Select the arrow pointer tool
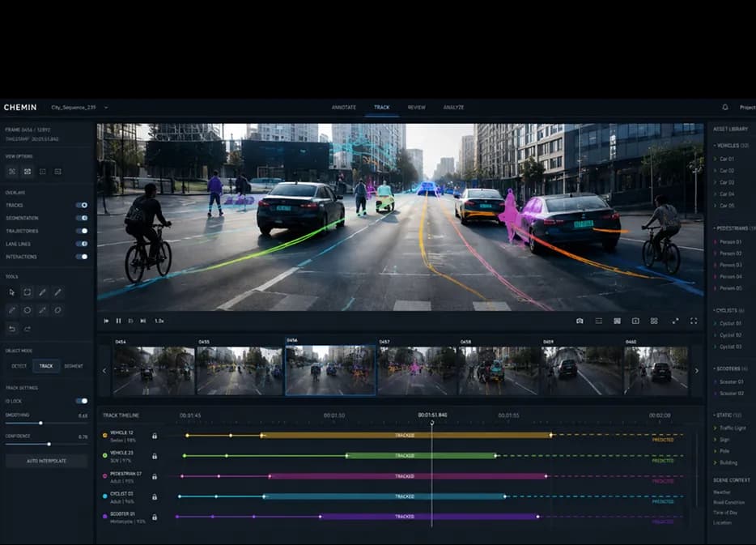Screen dimensions: 756x545 pyautogui.click(x=11, y=292)
